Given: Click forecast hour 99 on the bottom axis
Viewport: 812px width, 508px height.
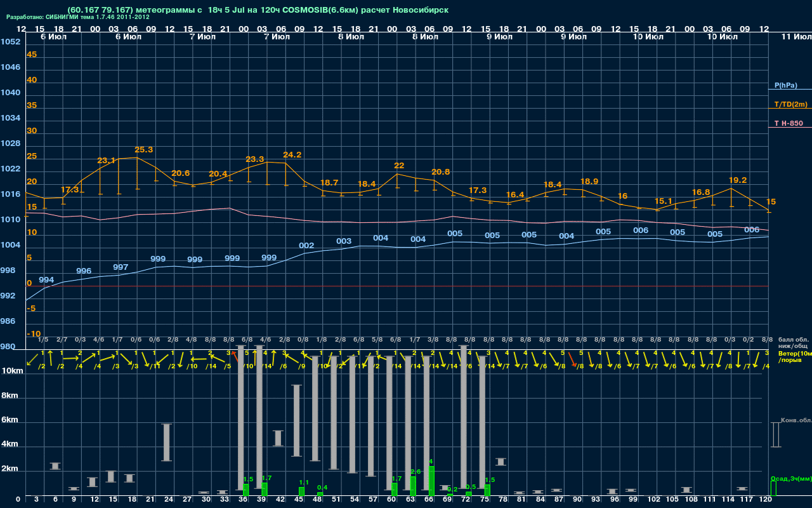Looking at the screenshot, I should (x=632, y=500).
